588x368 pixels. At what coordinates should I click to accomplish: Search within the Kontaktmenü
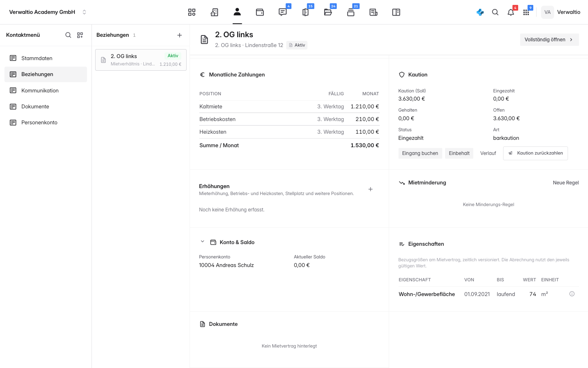[68, 35]
